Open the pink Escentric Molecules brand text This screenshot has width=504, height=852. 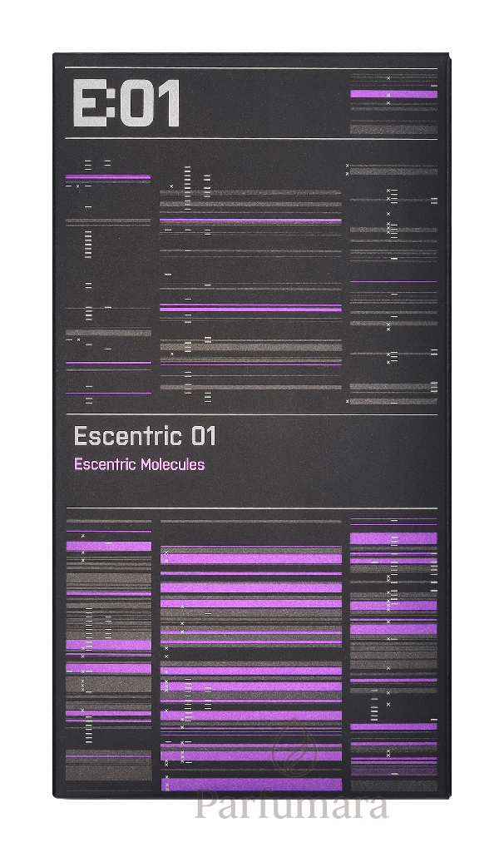(x=139, y=464)
